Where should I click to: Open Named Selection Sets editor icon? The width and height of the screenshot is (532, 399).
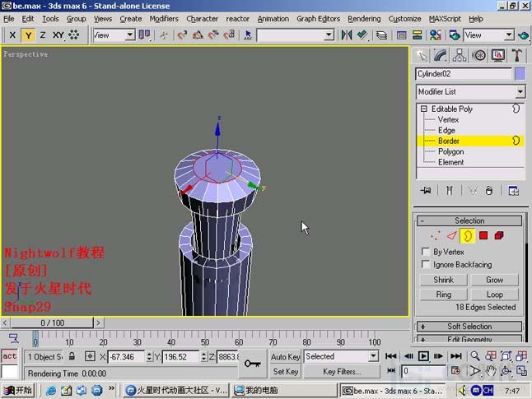(x=248, y=35)
